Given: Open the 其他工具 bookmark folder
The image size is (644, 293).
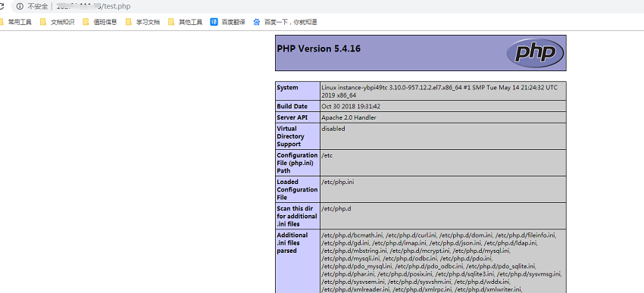Looking at the screenshot, I should point(186,22).
